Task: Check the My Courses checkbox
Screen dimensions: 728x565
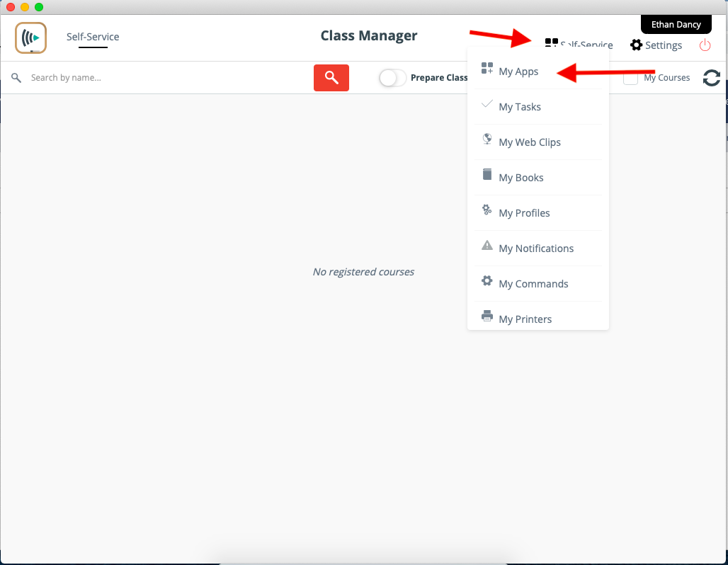Action: [630, 78]
